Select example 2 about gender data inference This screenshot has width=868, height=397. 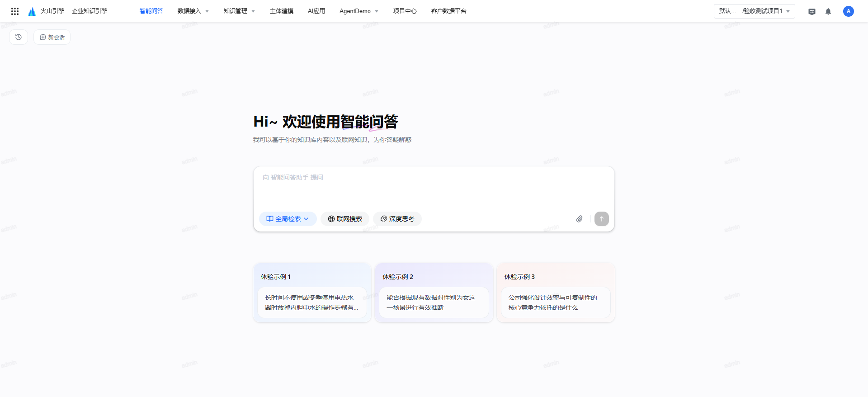434,302
